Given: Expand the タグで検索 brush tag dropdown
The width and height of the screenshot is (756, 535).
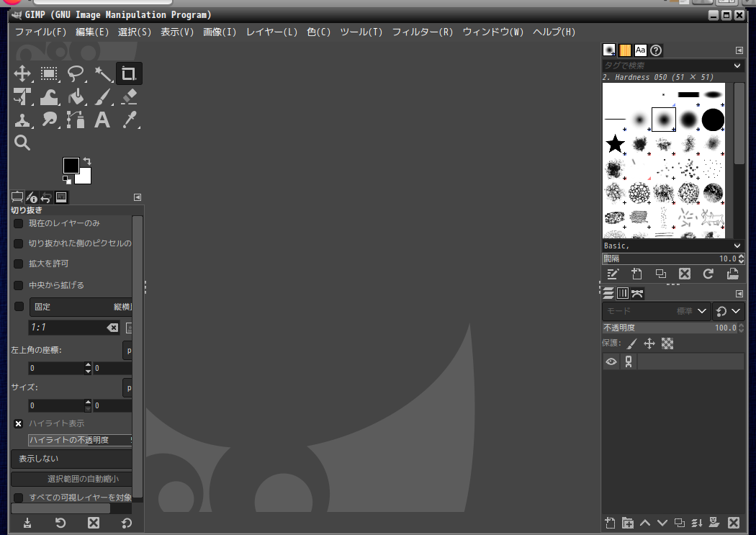Looking at the screenshot, I should point(737,66).
